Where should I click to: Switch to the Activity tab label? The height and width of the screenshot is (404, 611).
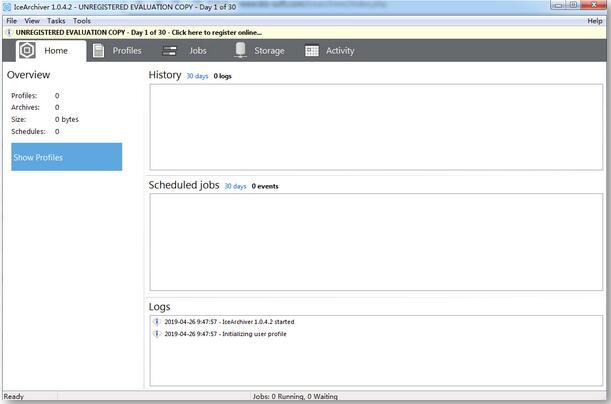point(340,51)
